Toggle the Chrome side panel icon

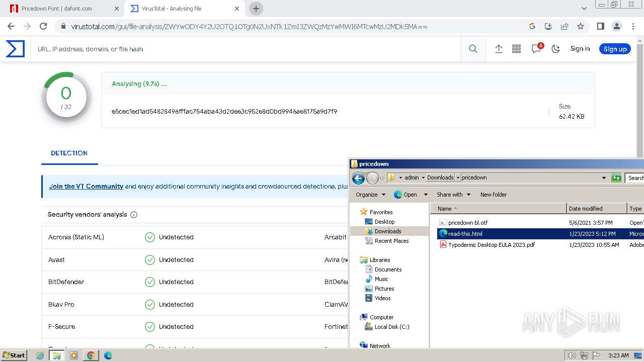pos(600,26)
